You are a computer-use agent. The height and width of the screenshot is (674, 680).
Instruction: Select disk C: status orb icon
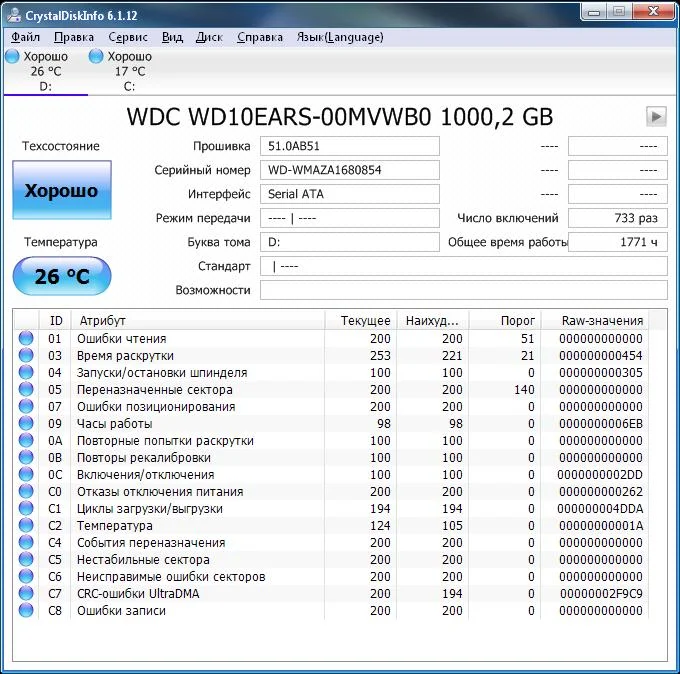(x=97, y=57)
